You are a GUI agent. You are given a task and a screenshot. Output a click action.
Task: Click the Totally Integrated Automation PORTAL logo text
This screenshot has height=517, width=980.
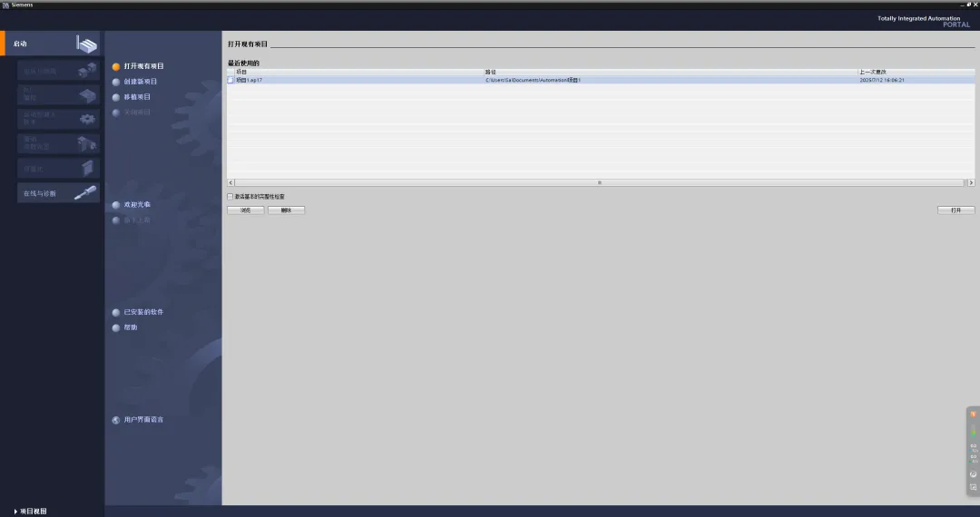(924, 21)
